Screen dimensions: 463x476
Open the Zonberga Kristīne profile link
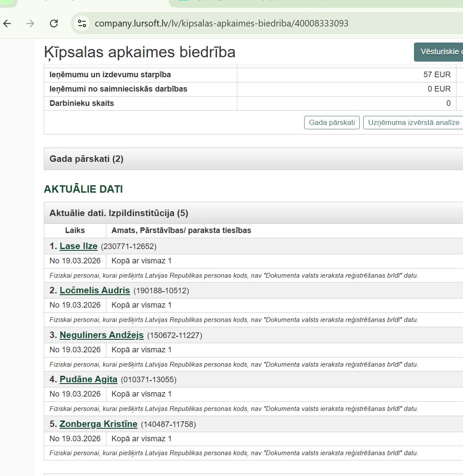tap(99, 424)
